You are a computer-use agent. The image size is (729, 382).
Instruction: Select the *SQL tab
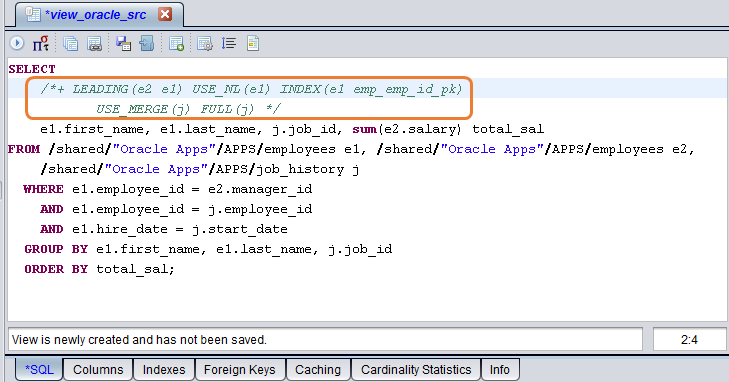[39, 369]
